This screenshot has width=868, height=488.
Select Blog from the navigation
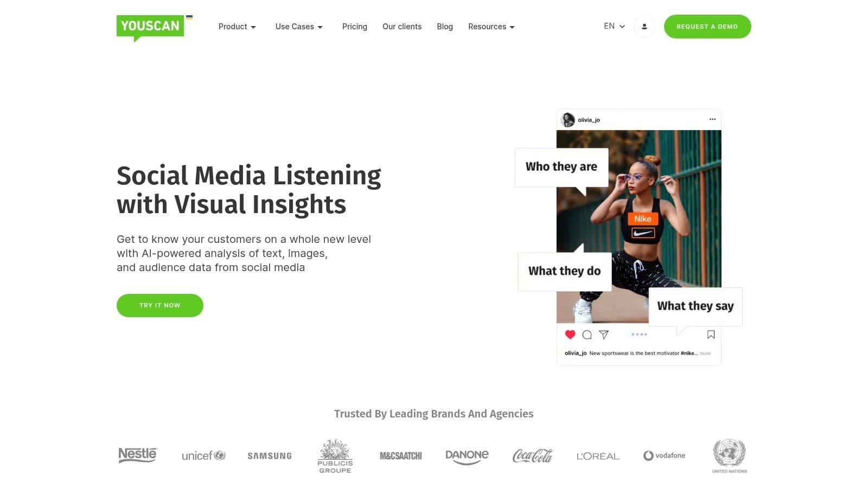[445, 27]
